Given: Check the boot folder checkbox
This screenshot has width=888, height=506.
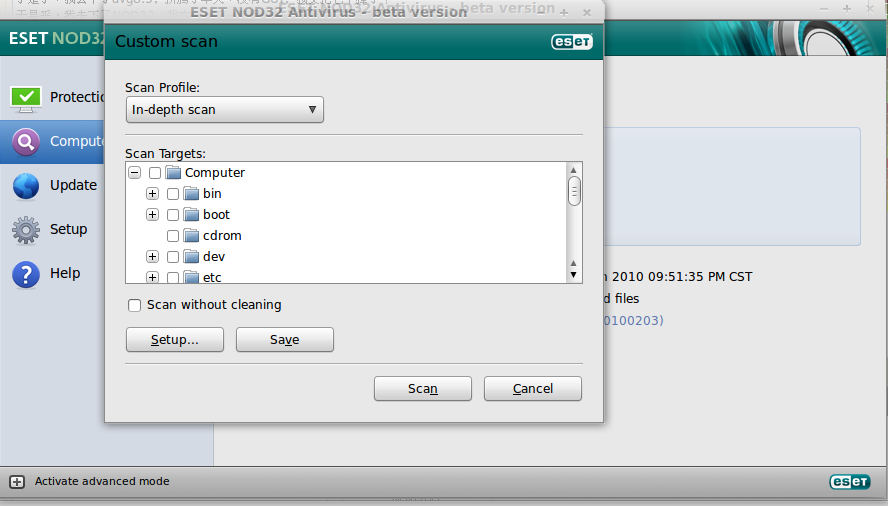Looking at the screenshot, I should (x=173, y=215).
